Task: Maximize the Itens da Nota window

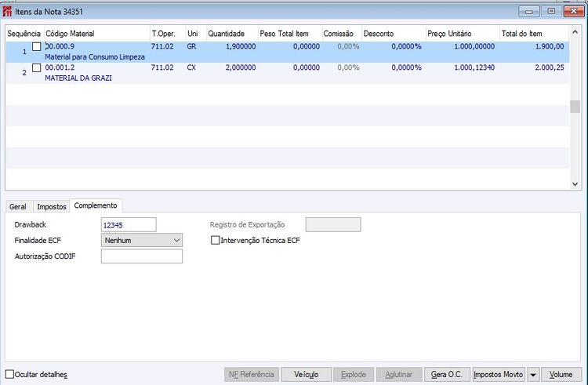Action: tap(551, 12)
